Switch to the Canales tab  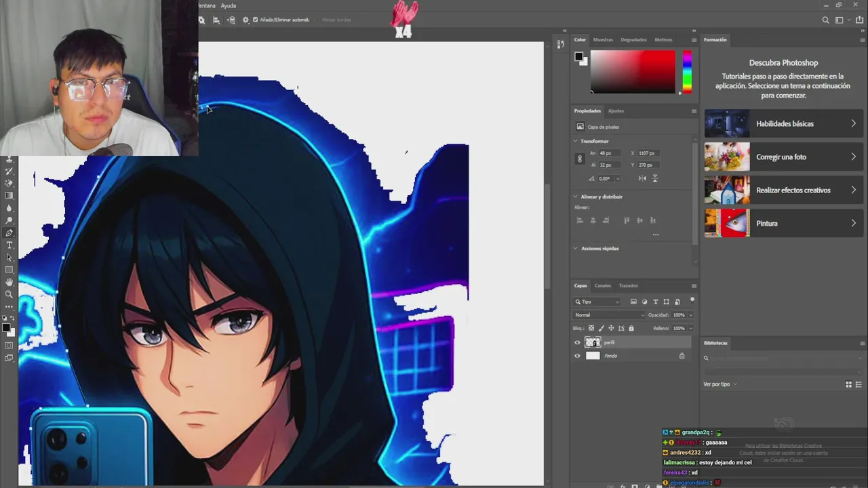coord(603,285)
